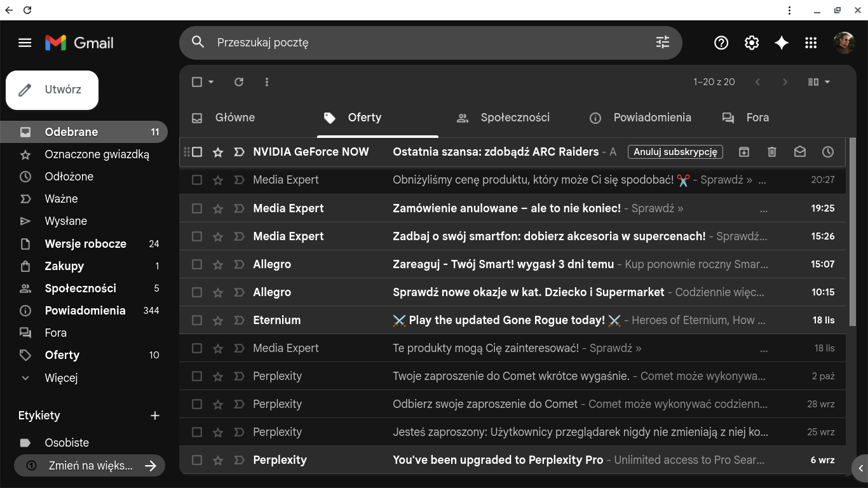Click the Utwórz compose button
Image resolution: width=868 pixels, height=488 pixels.
pyautogui.click(x=52, y=90)
